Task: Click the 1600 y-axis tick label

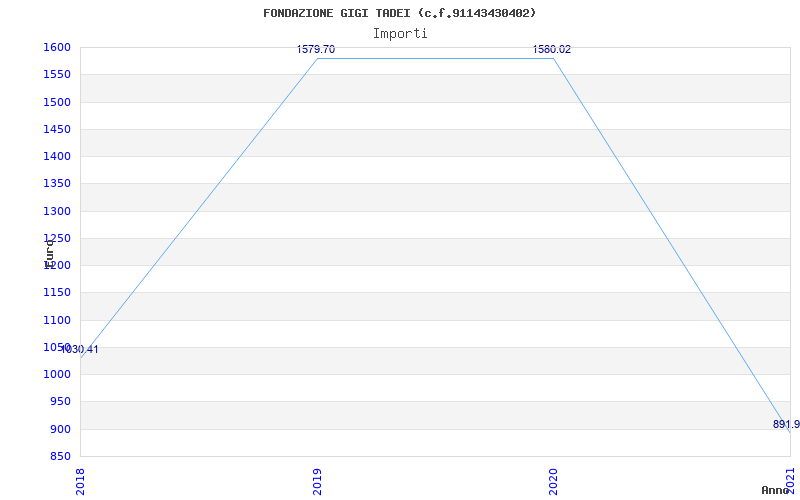Action: tap(56, 47)
